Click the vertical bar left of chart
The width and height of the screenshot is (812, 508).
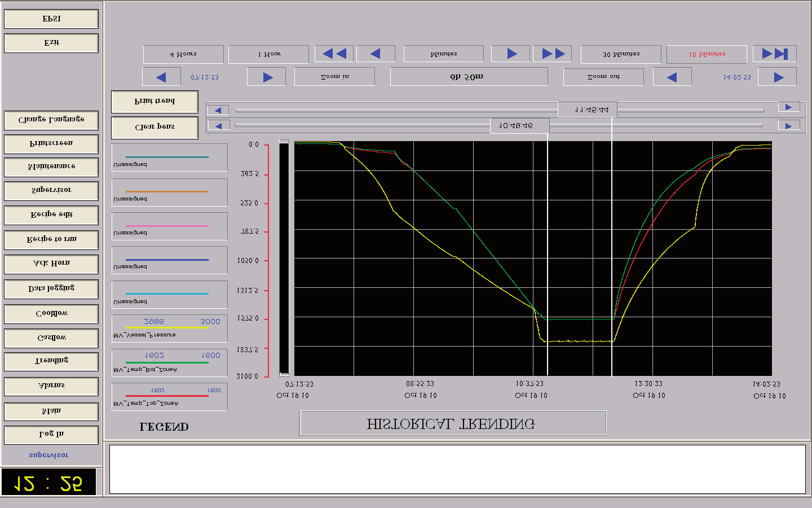(284, 257)
